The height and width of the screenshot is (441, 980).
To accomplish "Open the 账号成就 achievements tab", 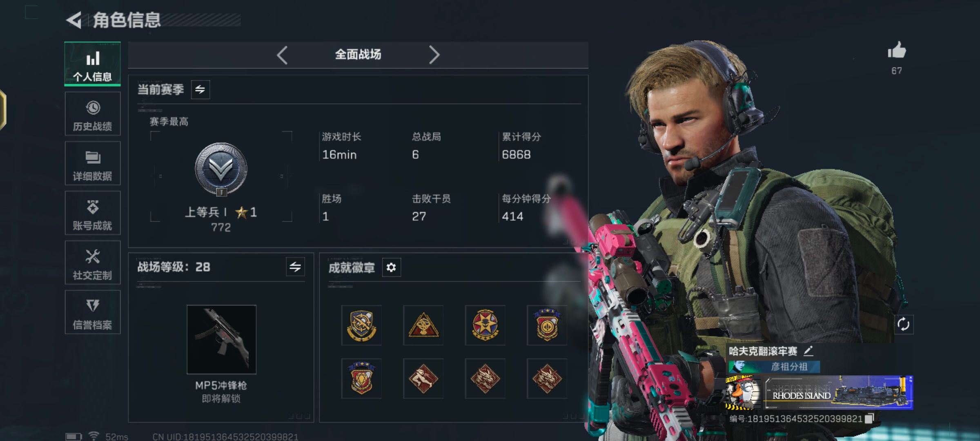I will 93,213.
